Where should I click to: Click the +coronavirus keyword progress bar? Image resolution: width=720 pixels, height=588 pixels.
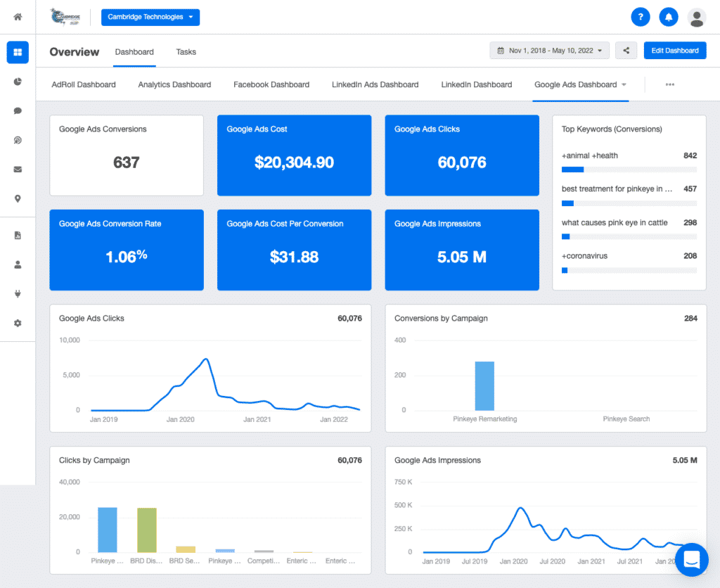click(x=629, y=270)
